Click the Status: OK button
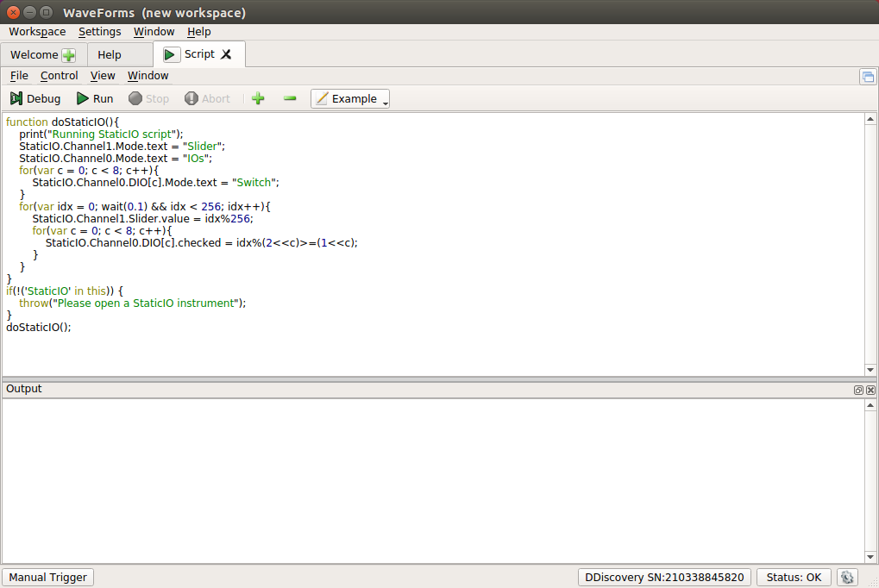The height and width of the screenshot is (588, 879). click(x=794, y=578)
